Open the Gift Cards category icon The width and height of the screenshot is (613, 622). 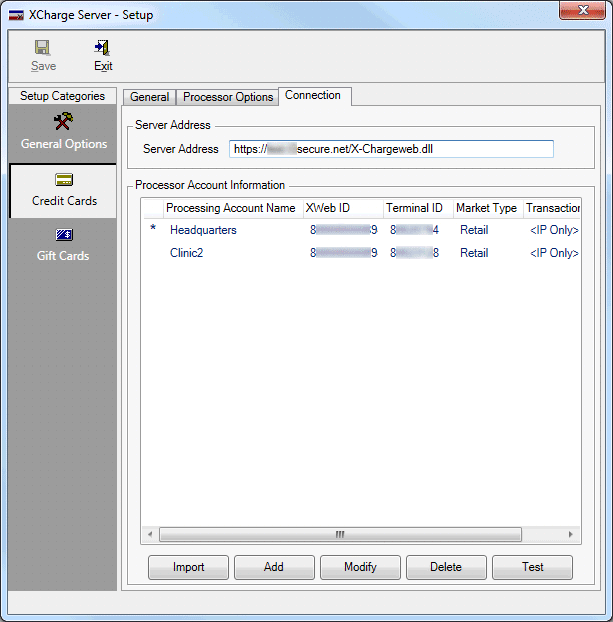(64, 235)
